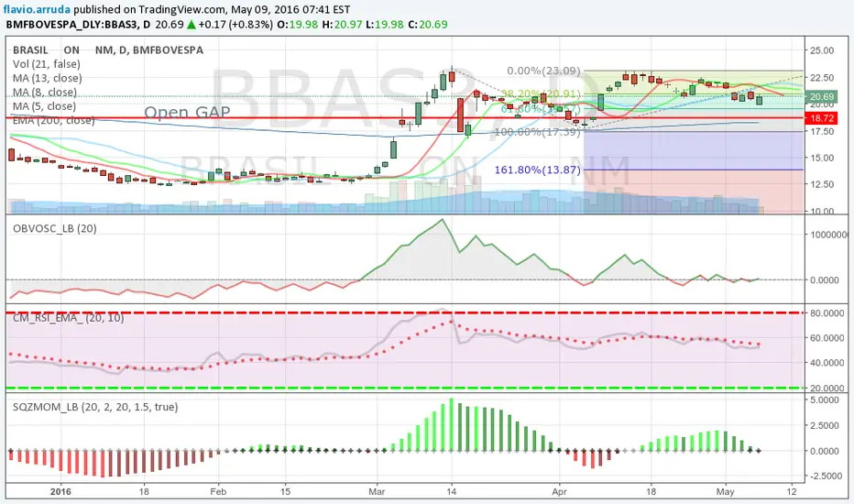Viewport: 854px width, 504px height.
Task: Select the 'MA (5, close)' indicator label
Action: (45, 106)
